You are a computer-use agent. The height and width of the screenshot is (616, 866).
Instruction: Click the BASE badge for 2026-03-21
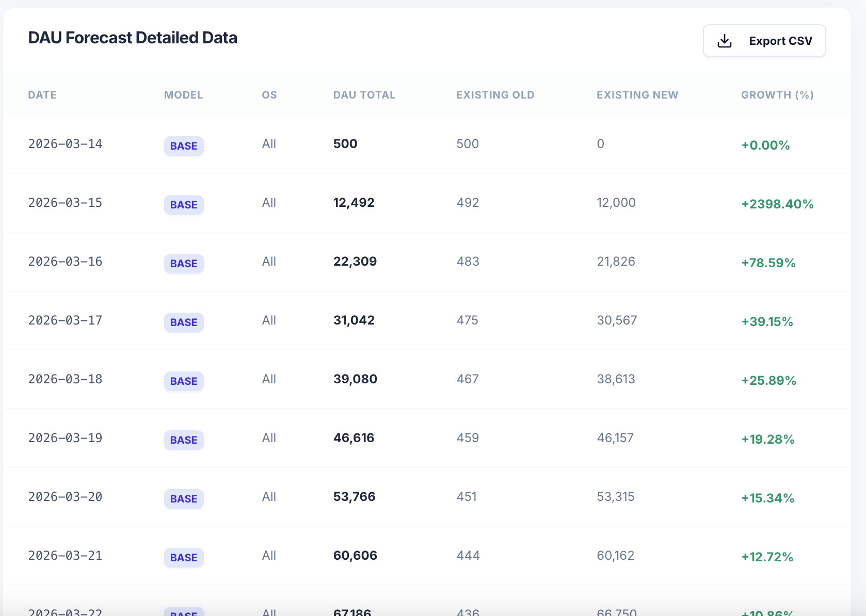(x=183, y=558)
